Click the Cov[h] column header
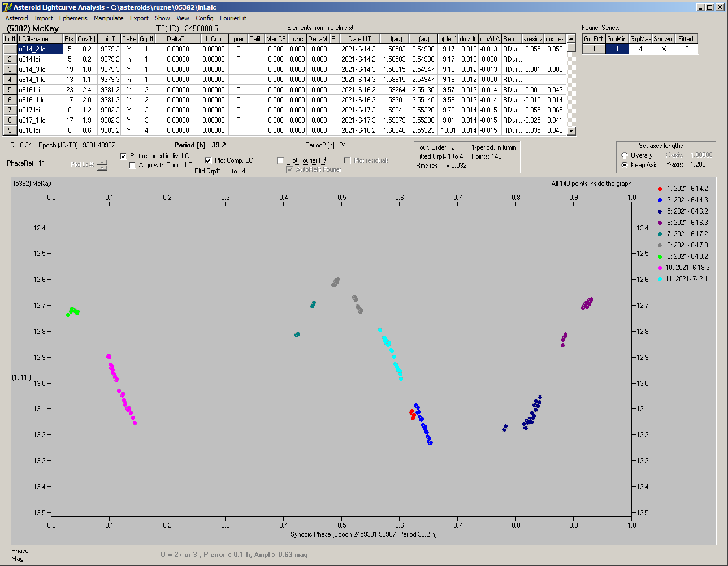Image resolution: width=728 pixels, height=566 pixels. 86,39
